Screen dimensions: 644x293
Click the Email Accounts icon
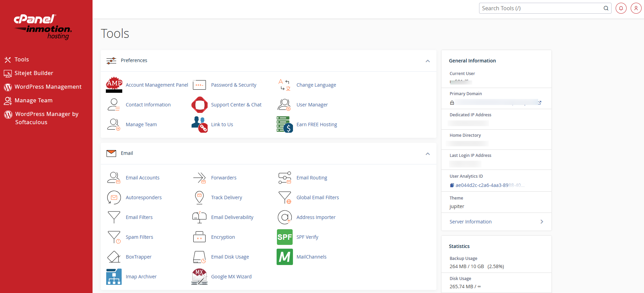click(114, 177)
